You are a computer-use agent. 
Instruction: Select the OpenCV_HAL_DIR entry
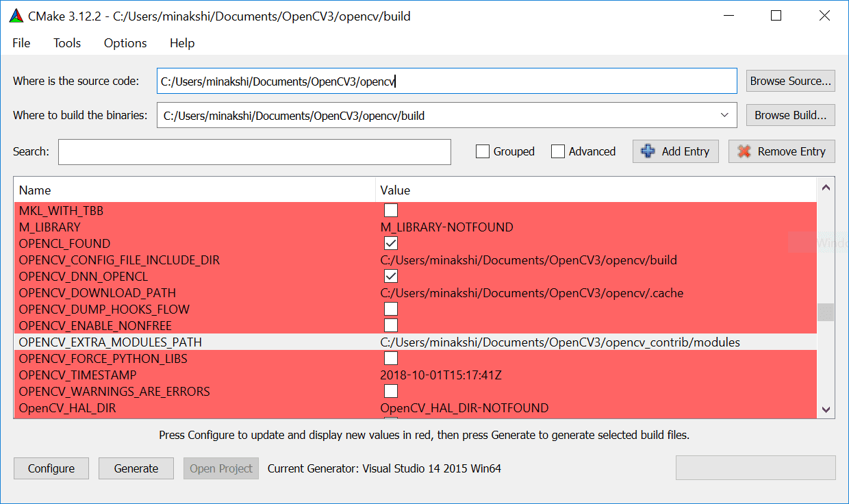click(67, 407)
